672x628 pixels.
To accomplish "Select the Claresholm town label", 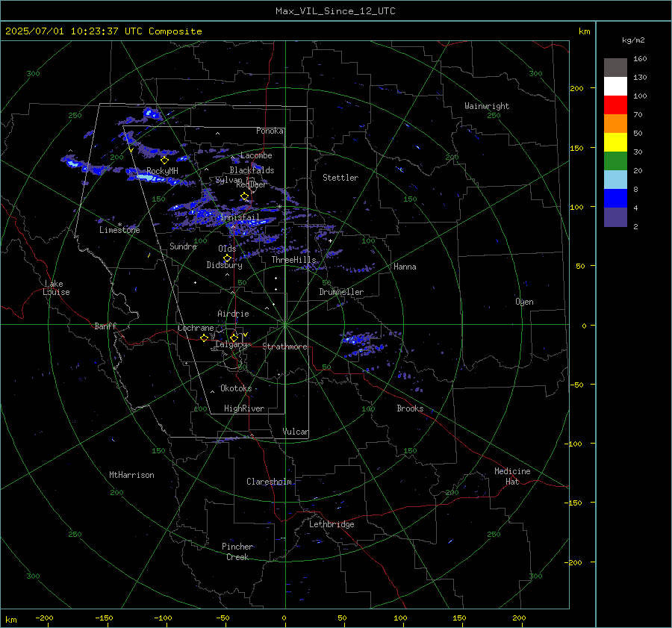I will point(269,482).
